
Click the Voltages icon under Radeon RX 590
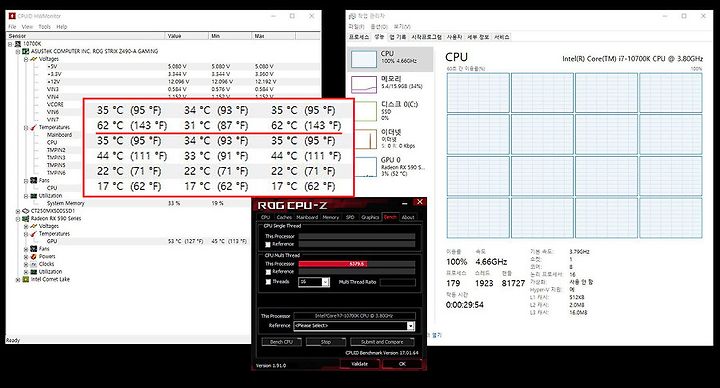(34, 226)
